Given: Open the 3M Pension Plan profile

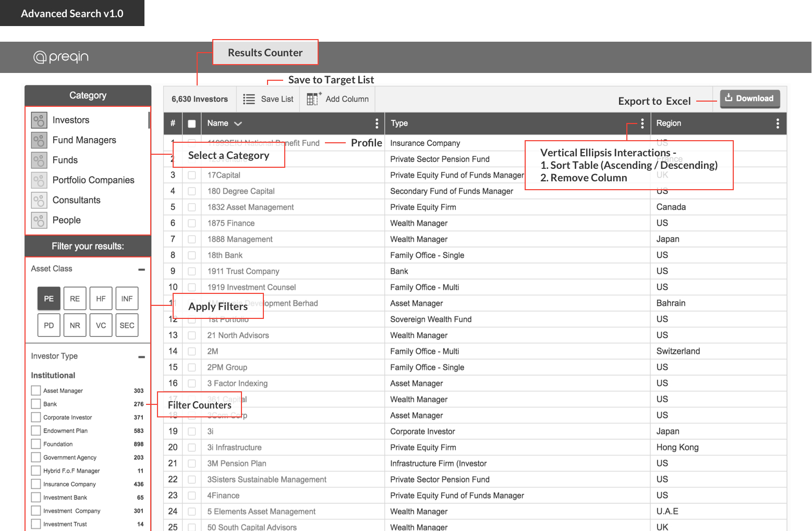Looking at the screenshot, I should tap(237, 464).
